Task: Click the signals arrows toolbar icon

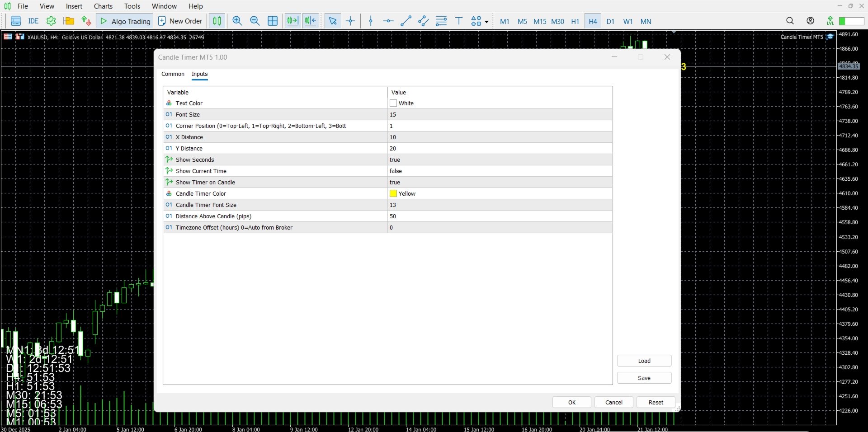Action: [x=86, y=21]
